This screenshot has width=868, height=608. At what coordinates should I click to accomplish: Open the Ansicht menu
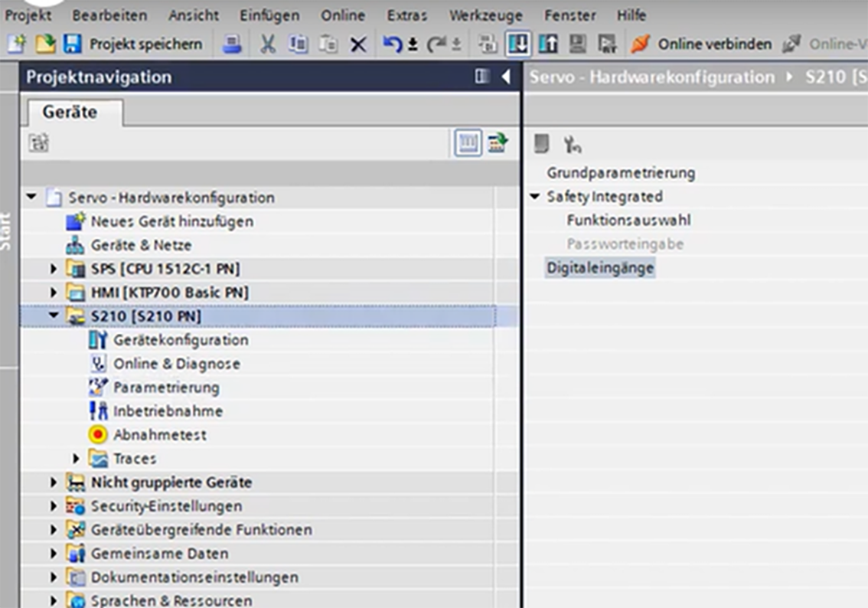pyautogui.click(x=193, y=15)
